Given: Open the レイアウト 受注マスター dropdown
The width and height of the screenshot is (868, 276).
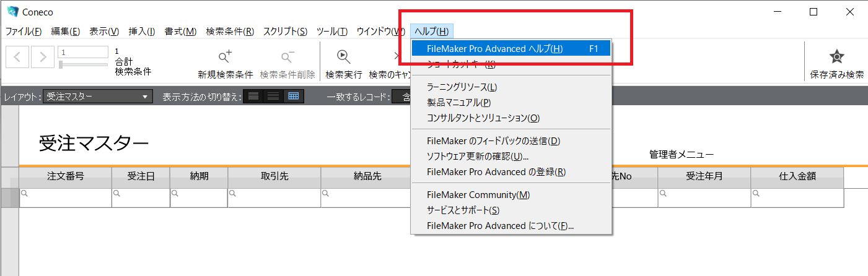Looking at the screenshot, I should click(98, 97).
